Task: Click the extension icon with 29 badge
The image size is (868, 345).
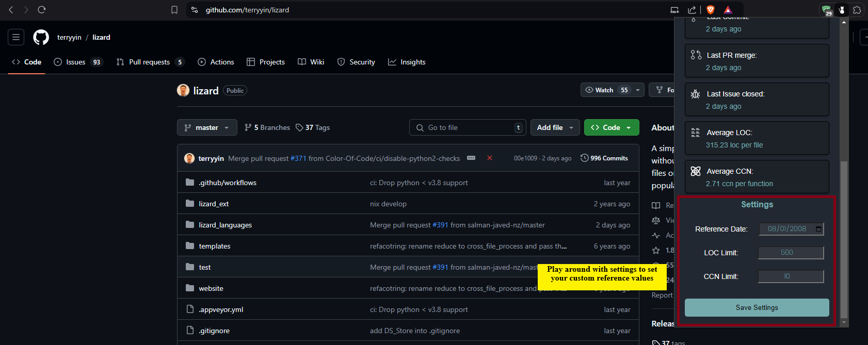Action: [827, 10]
